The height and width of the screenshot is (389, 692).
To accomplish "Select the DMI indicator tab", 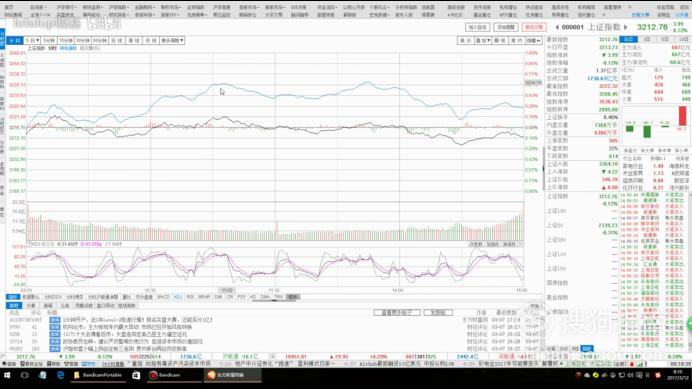I will (218, 297).
